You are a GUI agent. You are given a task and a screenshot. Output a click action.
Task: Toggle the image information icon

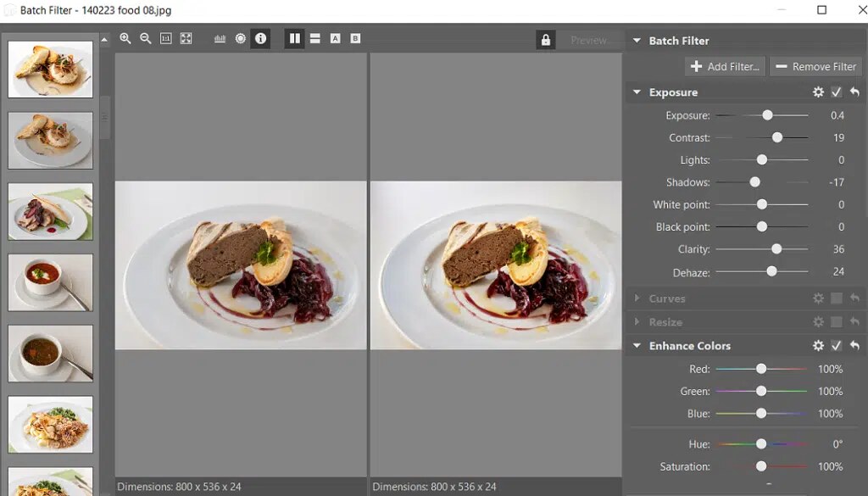coord(260,38)
